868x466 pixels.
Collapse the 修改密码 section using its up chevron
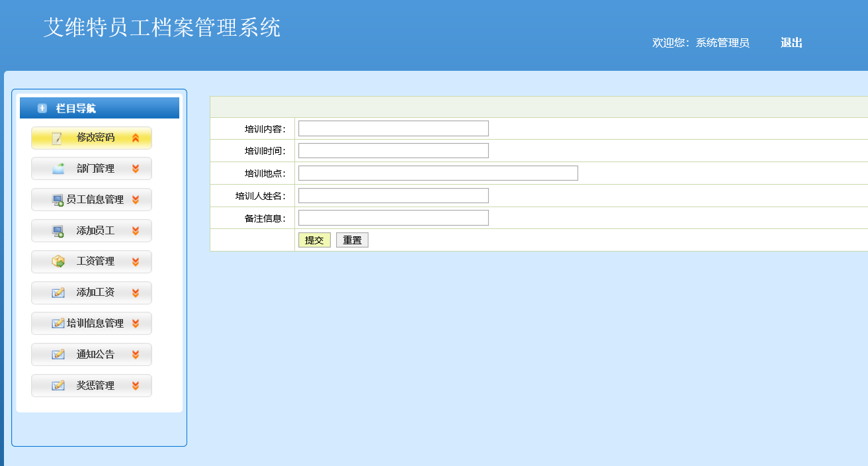coord(136,138)
